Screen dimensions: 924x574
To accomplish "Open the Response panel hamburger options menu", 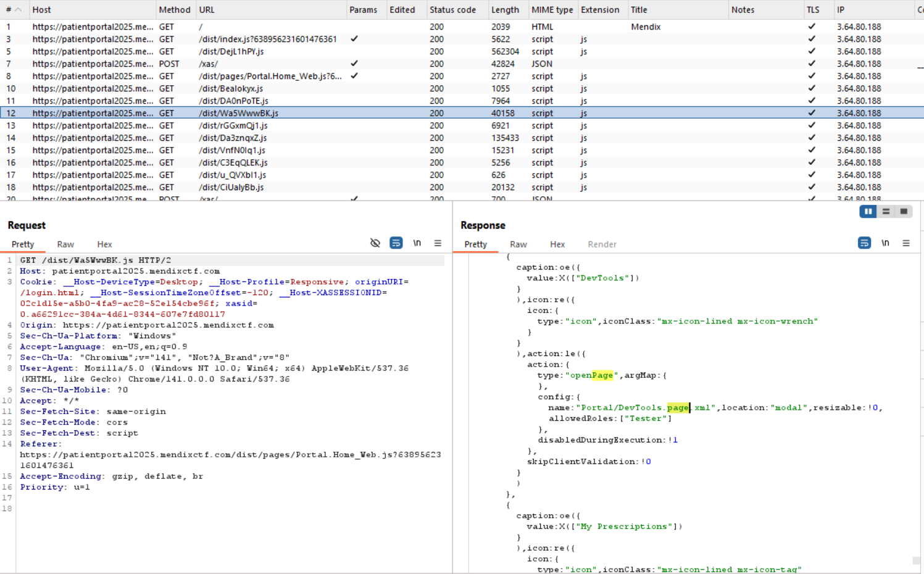I will [x=906, y=243].
